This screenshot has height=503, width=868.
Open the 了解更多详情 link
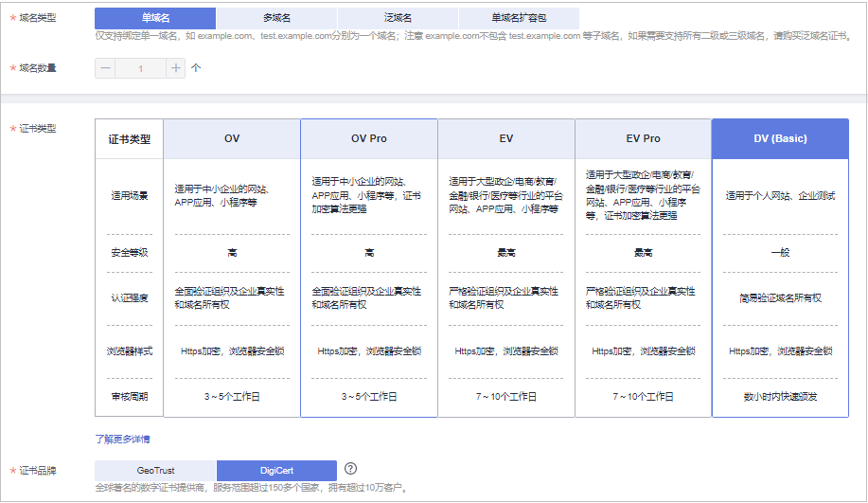tap(122, 440)
